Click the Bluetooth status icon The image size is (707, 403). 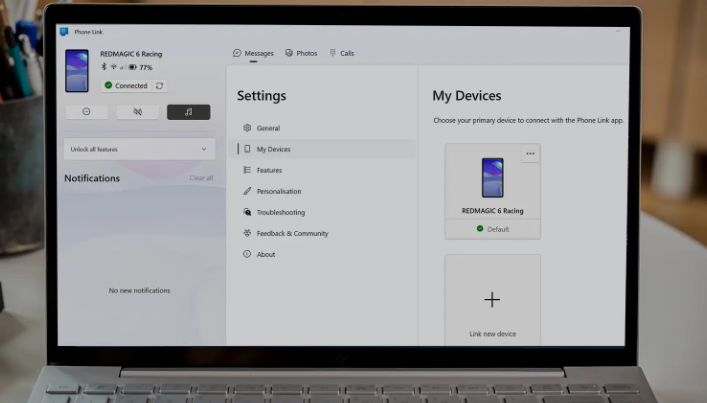[104, 67]
